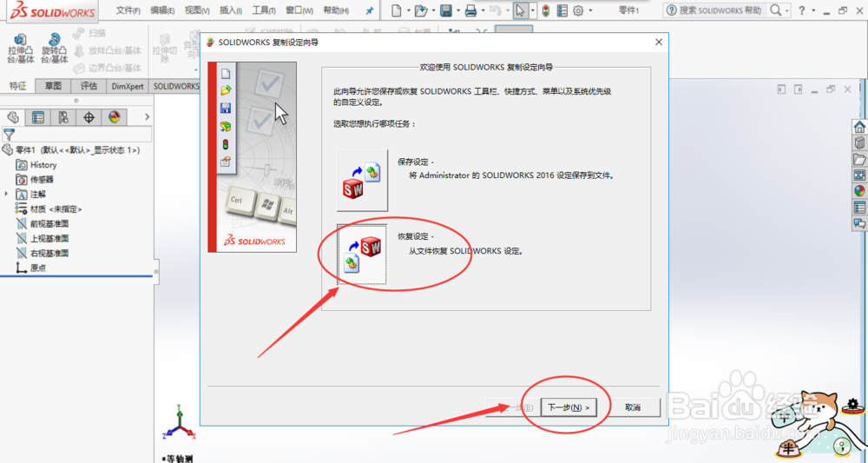868x463 pixels.
Task: Click the Select arrow cursor tool
Action: 520,10
